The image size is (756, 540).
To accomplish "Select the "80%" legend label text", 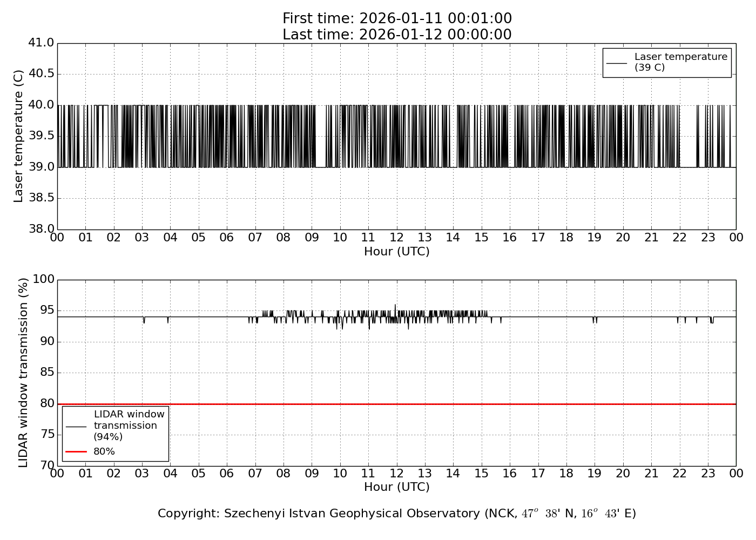I will [x=104, y=451].
